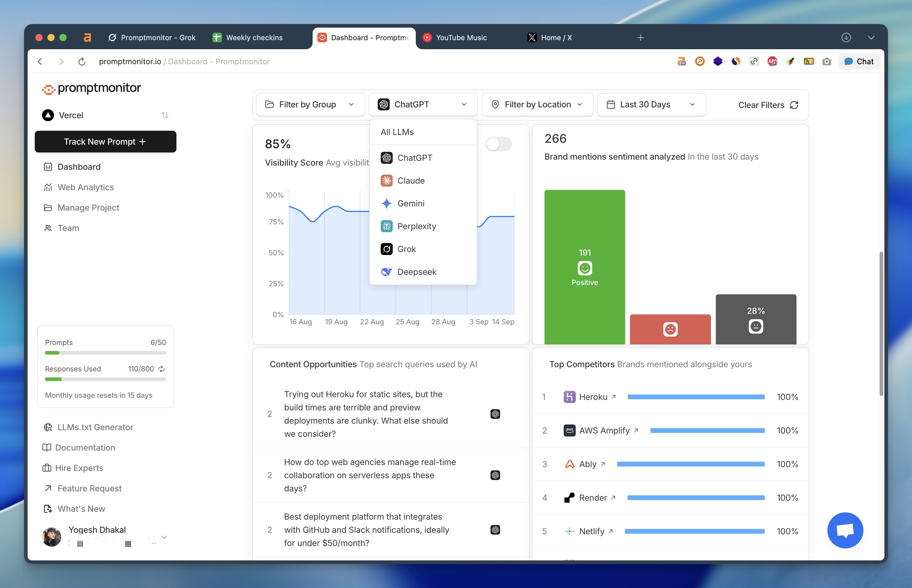Click the negative sentiment frown icon
Screen dimensions: 912x588
(x=670, y=329)
